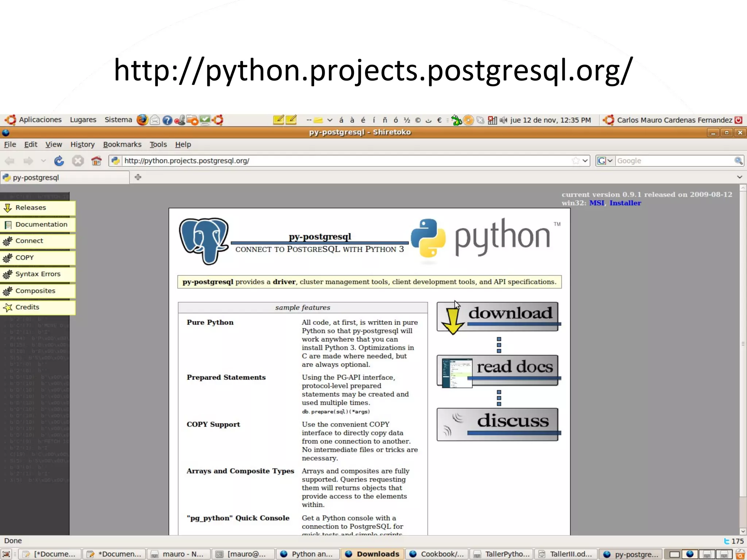Click the search magnifier icon
Viewport: 747px width, 560px height.
738,161
